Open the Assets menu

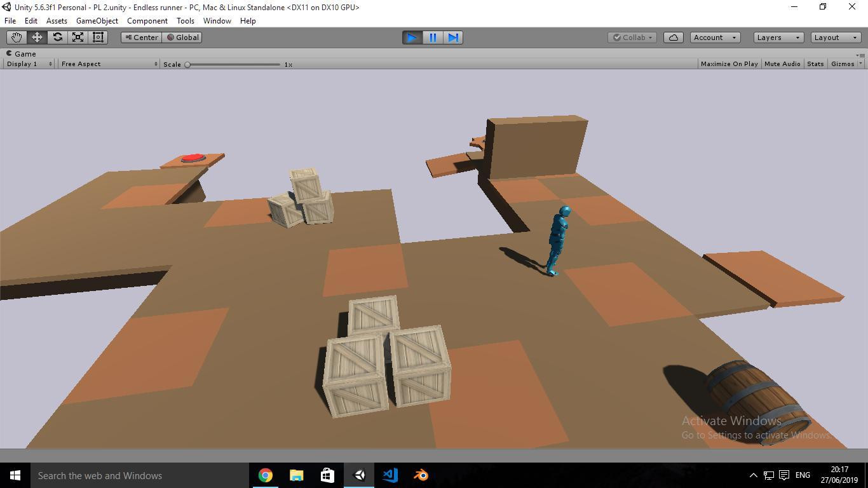tap(57, 20)
